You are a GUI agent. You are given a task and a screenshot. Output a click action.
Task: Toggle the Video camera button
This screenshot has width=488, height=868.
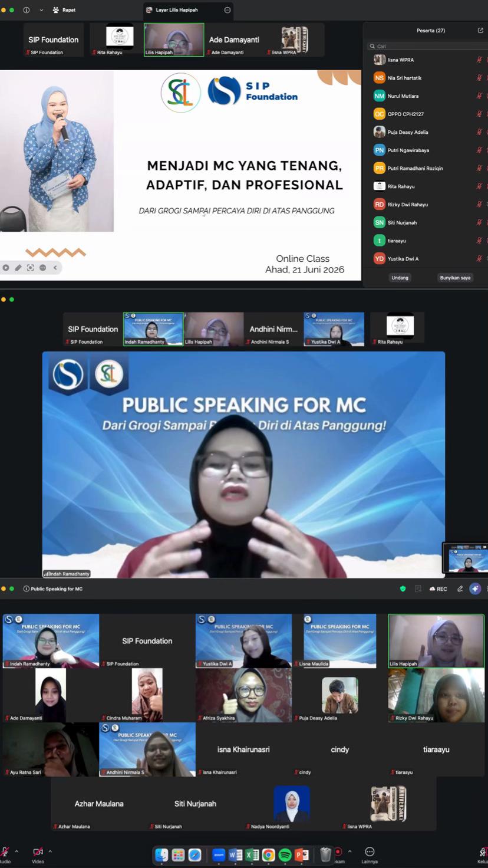(38, 851)
